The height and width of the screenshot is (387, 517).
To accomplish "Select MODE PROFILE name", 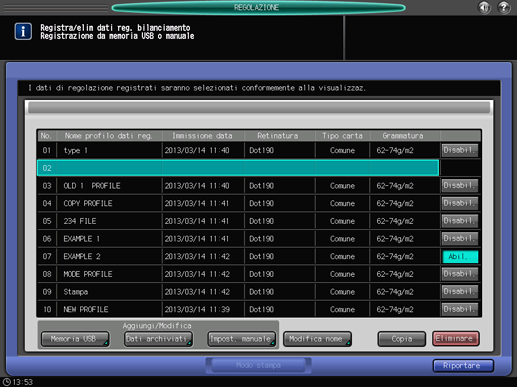I will pos(88,274).
